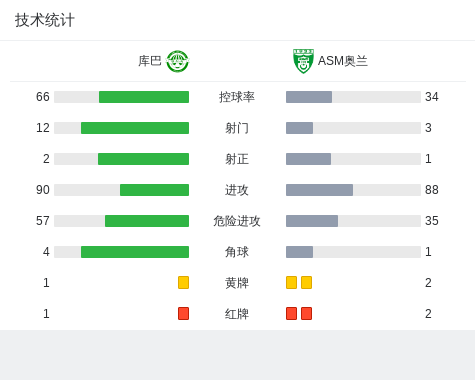
Task: Click the 红牌 stat label
Action: [237, 314]
